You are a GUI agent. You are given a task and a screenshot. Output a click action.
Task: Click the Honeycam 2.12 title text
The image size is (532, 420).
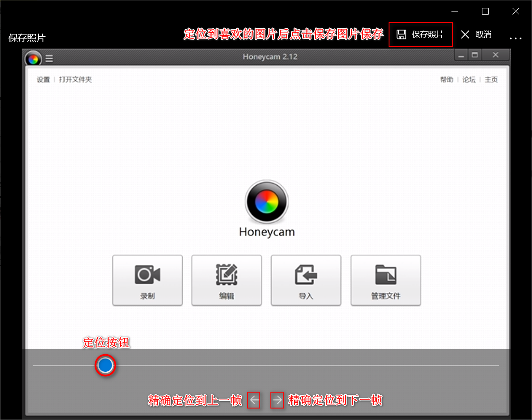tap(270, 57)
